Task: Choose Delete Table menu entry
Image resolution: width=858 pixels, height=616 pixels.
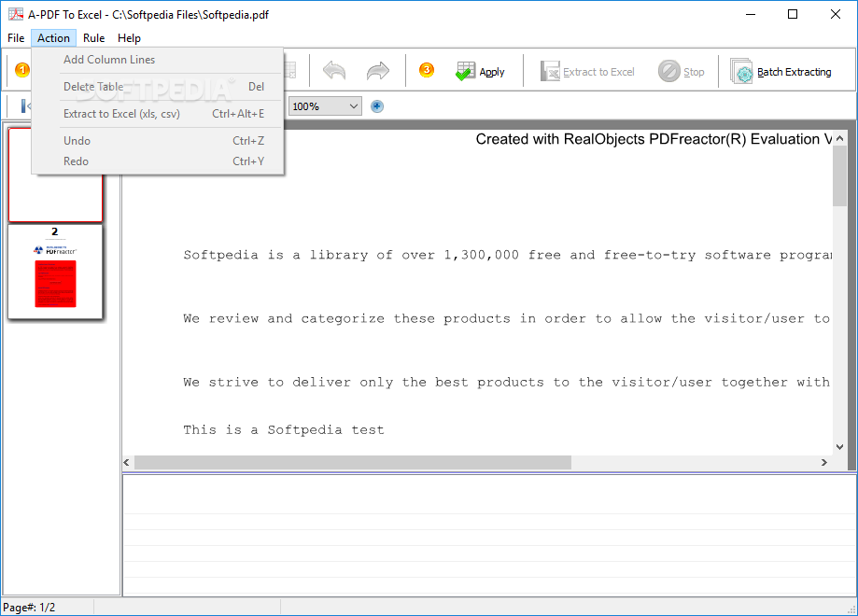Action: click(157, 87)
